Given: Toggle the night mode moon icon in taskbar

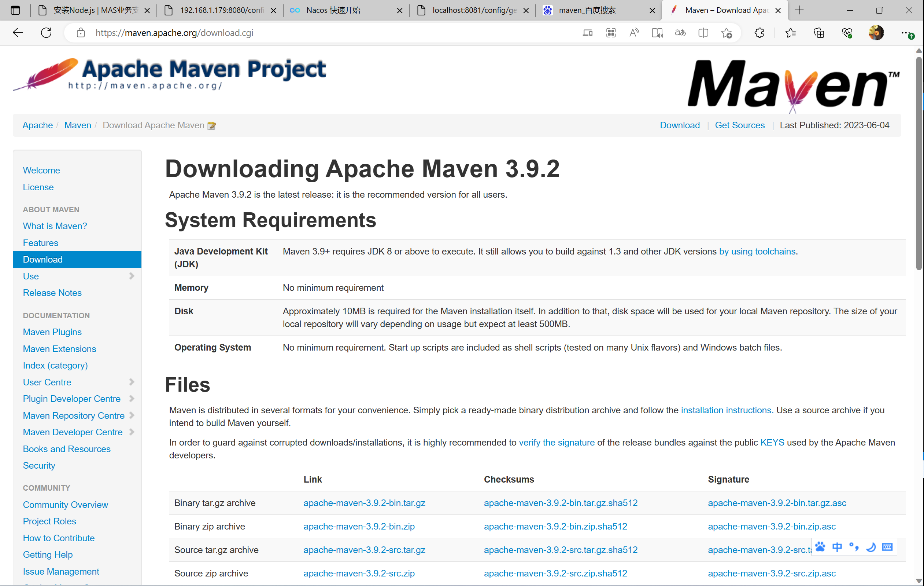Looking at the screenshot, I should [x=871, y=547].
